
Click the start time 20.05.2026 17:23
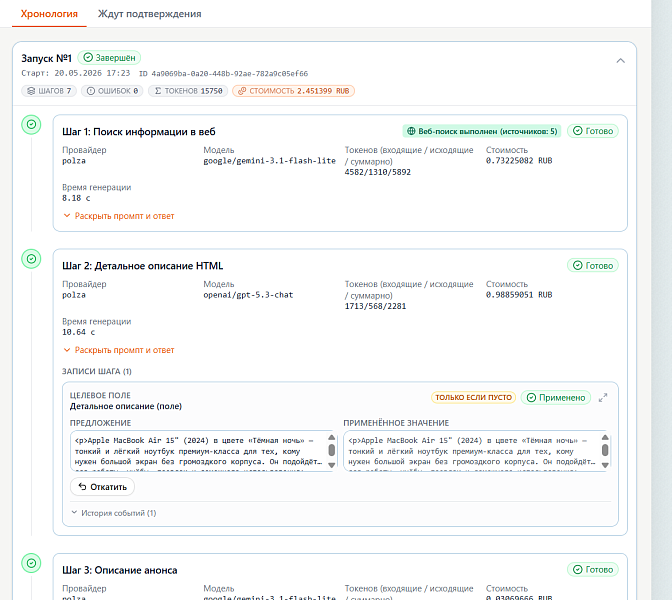point(92,73)
